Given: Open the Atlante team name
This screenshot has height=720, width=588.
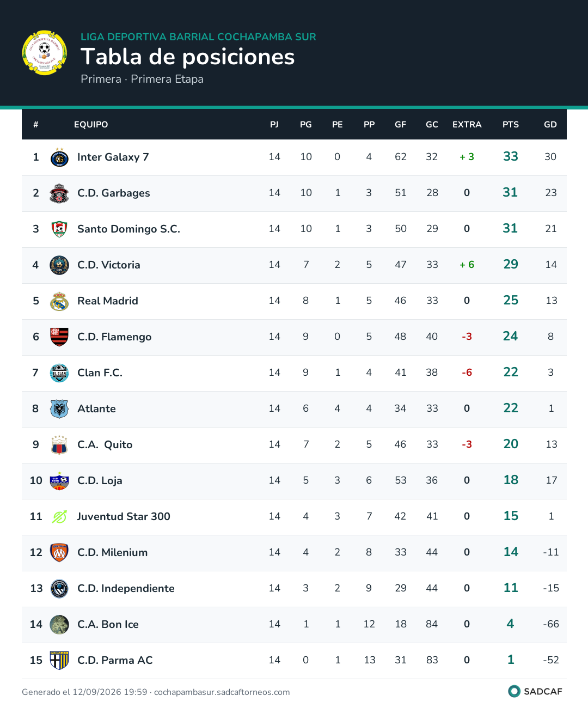Looking at the screenshot, I should (96, 409).
